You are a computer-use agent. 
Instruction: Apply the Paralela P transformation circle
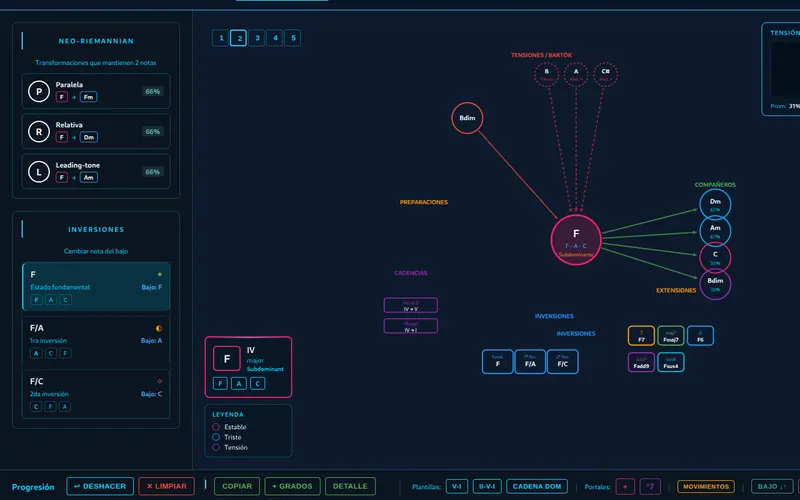[x=39, y=92]
